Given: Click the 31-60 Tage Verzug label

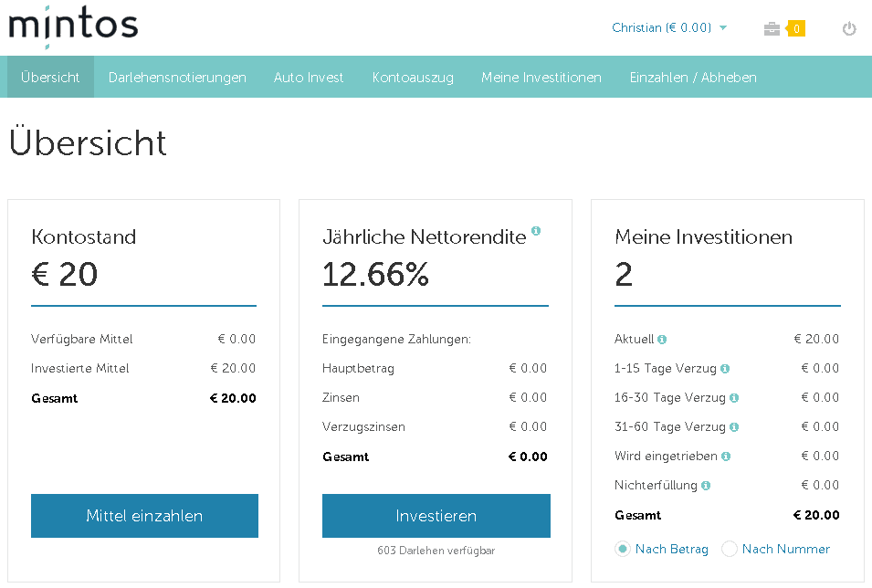Looking at the screenshot, I should [670, 427].
